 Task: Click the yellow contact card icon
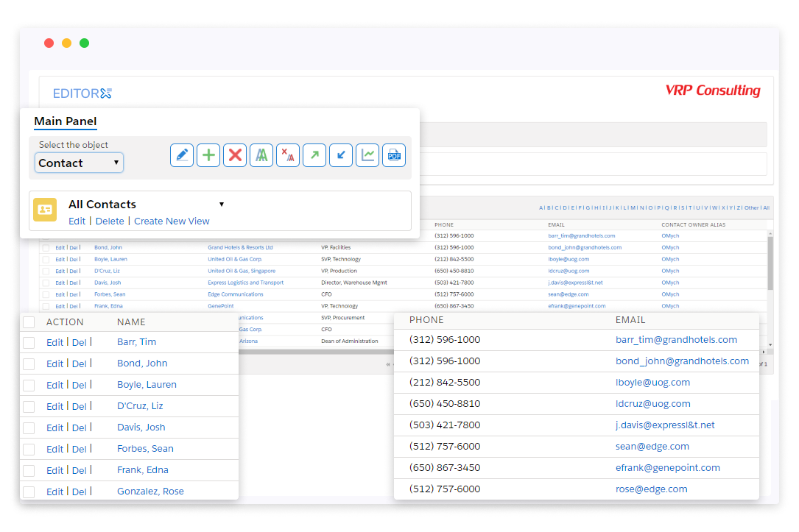(45, 210)
